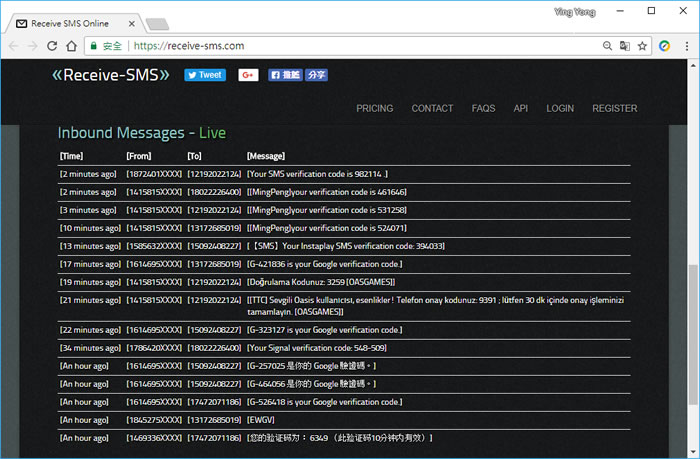Click the page vertical scrollbar thumb
This screenshot has width=700, height=459.
coord(693,335)
